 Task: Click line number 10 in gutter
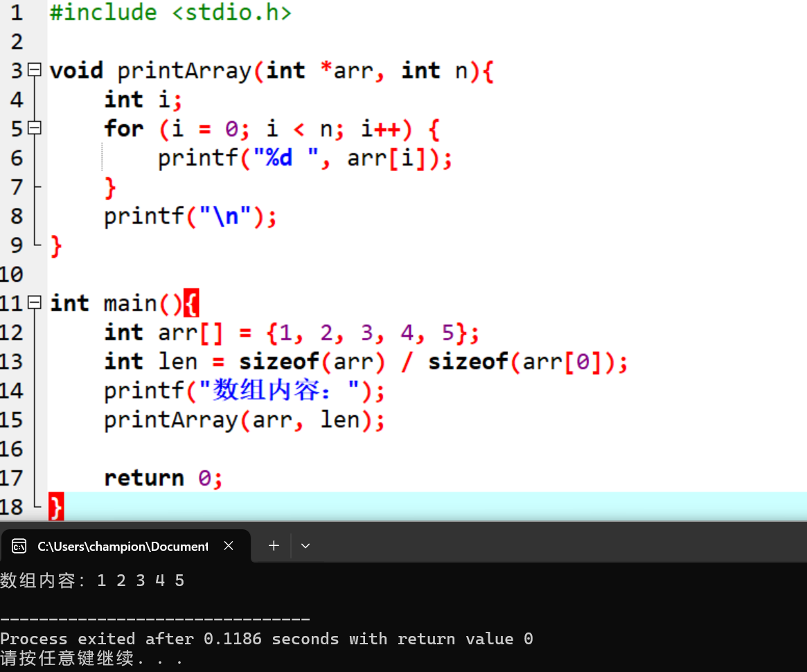pyautogui.click(x=12, y=274)
